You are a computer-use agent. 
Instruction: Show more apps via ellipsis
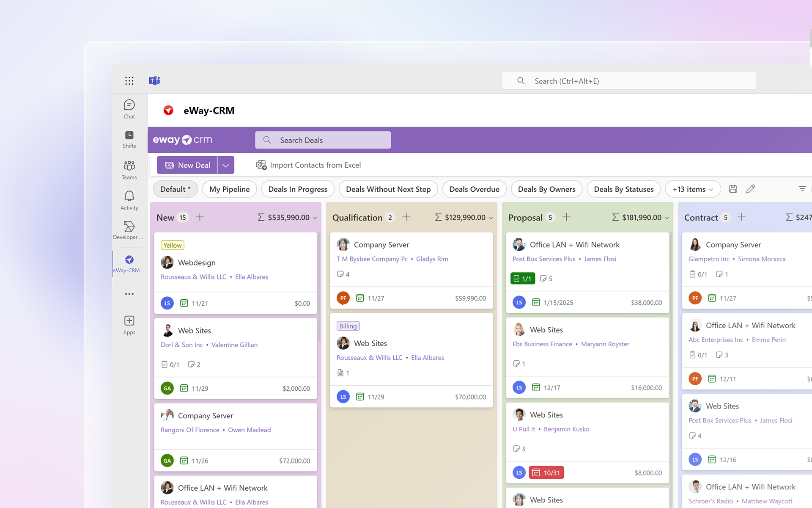pos(129,294)
